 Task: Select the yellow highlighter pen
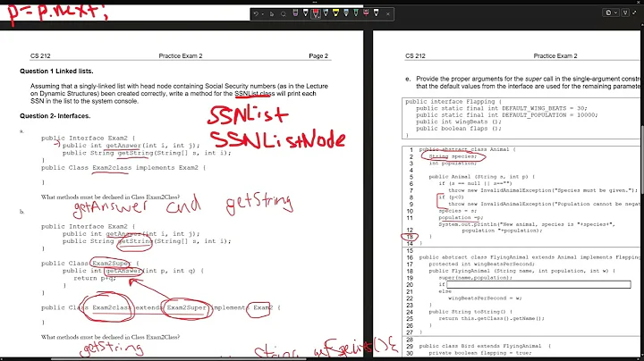[336, 13]
